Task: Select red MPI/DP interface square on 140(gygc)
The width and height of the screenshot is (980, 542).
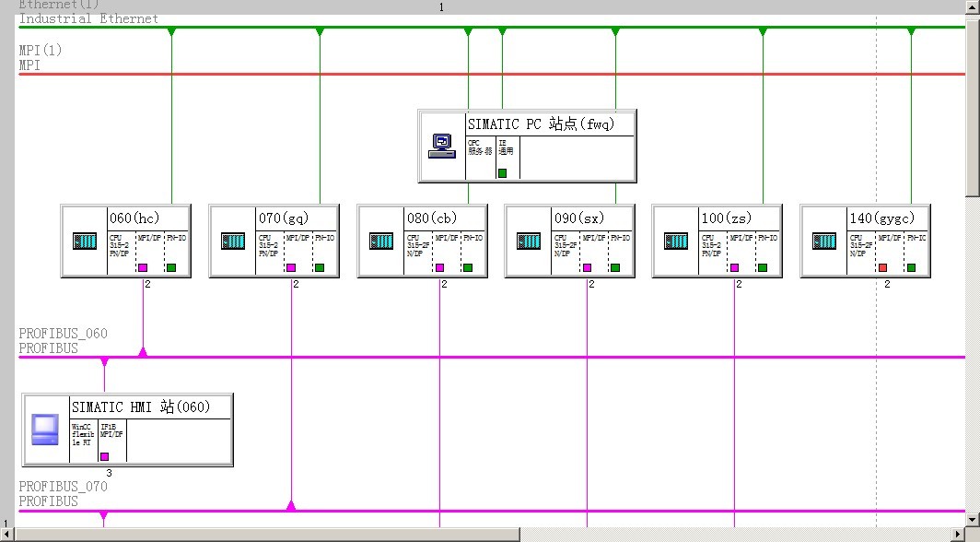Action: pos(882,267)
